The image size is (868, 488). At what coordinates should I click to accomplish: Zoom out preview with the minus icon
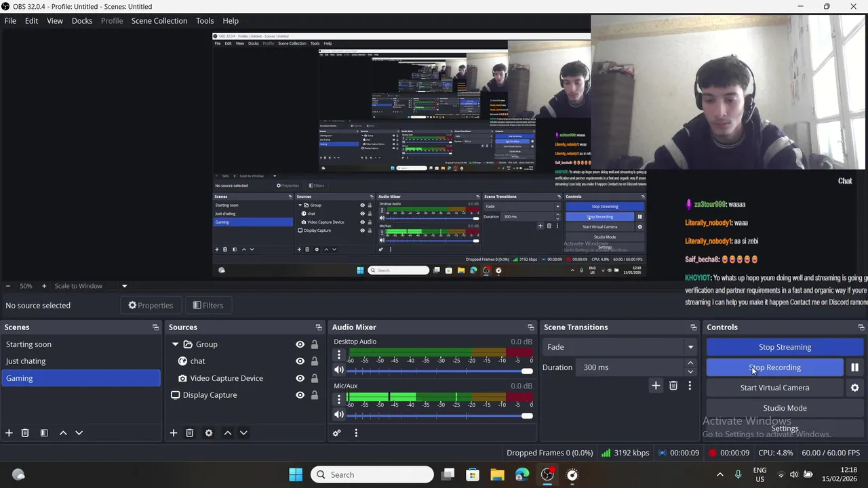(x=8, y=286)
